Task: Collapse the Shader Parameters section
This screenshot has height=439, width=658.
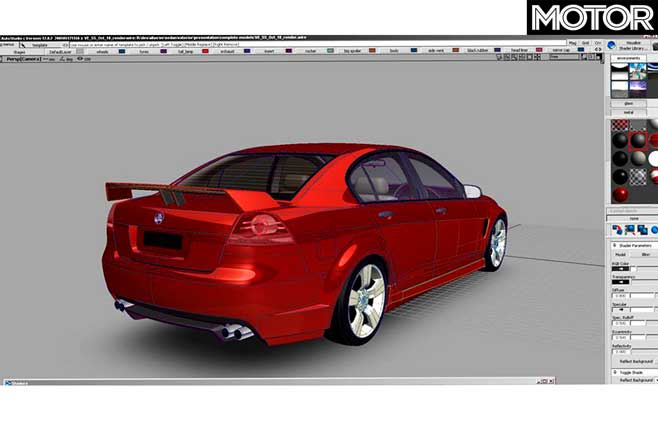Action: 615,245
